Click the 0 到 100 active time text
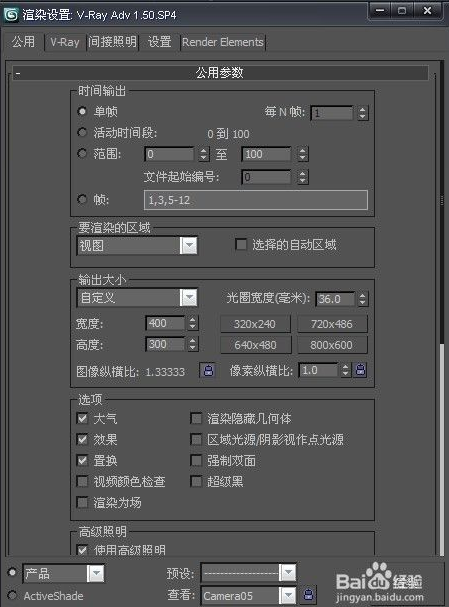This screenshot has height=607, width=449. tap(228, 134)
